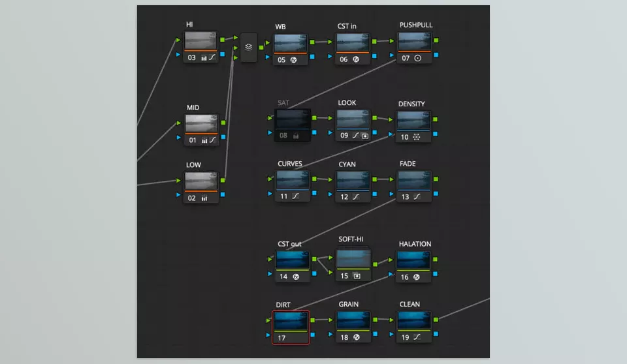The image size is (627, 364).
Task: Click the window icon on node 15
Action: click(357, 276)
